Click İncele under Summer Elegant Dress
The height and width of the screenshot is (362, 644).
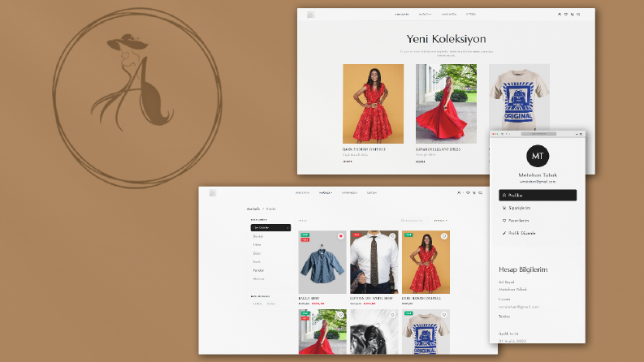(420, 162)
